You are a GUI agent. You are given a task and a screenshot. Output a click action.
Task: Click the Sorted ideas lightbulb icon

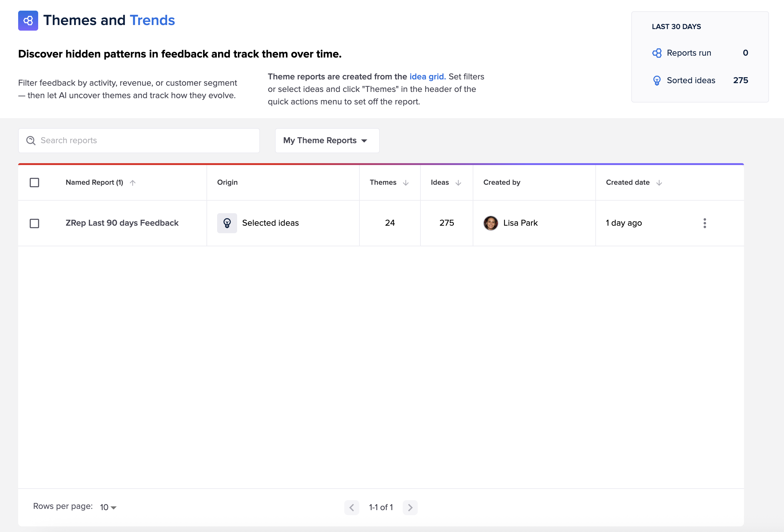(x=657, y=81)
